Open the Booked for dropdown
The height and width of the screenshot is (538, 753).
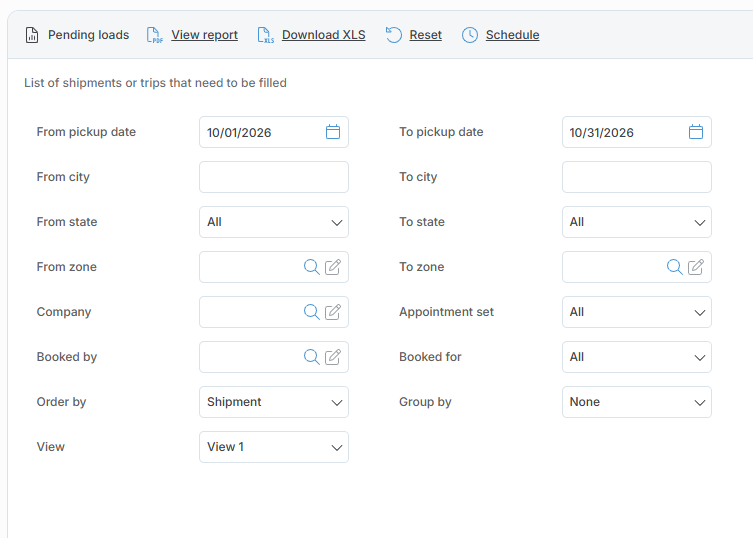click(x=637, y=357)
